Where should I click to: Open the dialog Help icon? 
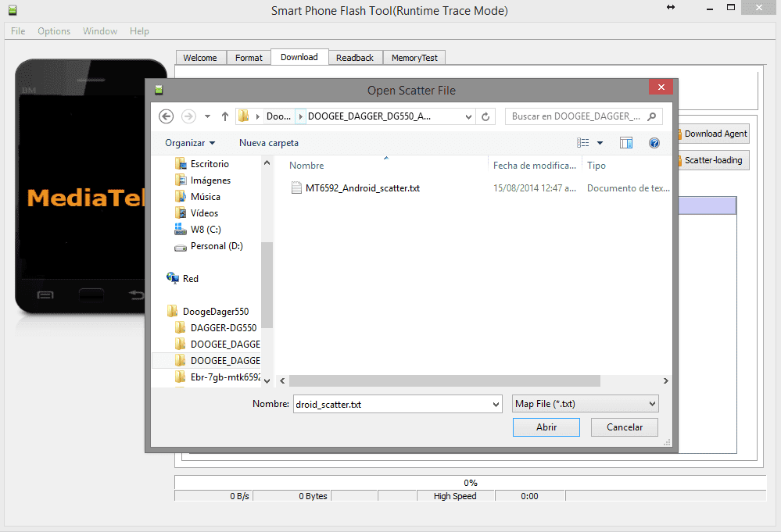pos(654,143)
